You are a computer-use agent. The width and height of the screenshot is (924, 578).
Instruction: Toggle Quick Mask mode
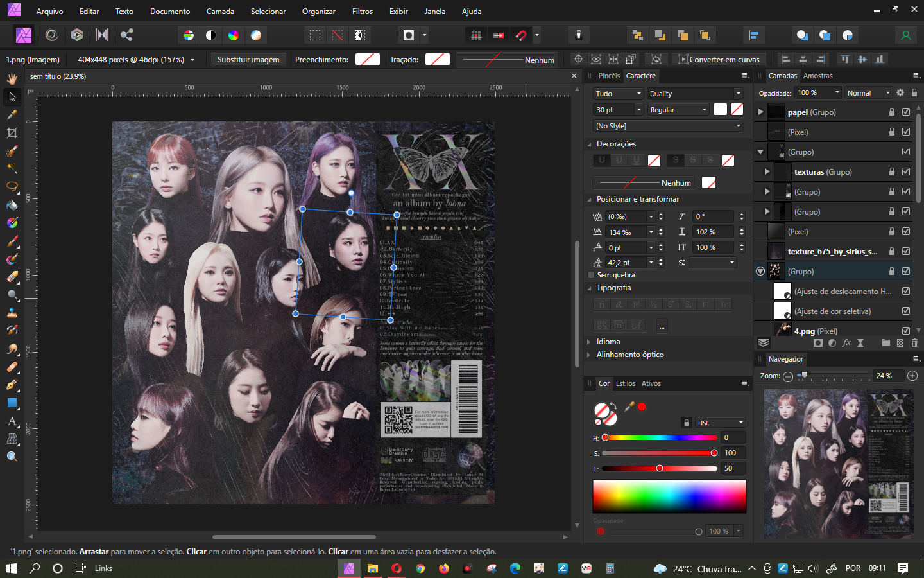(409, 35)
